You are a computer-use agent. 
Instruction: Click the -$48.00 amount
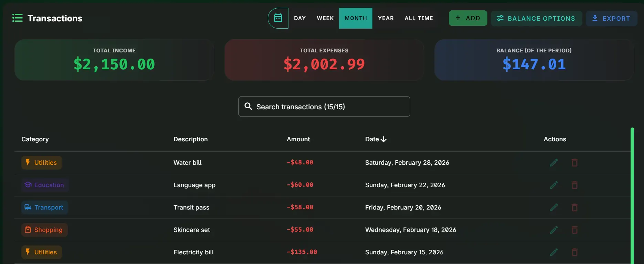tap(300, 162)
